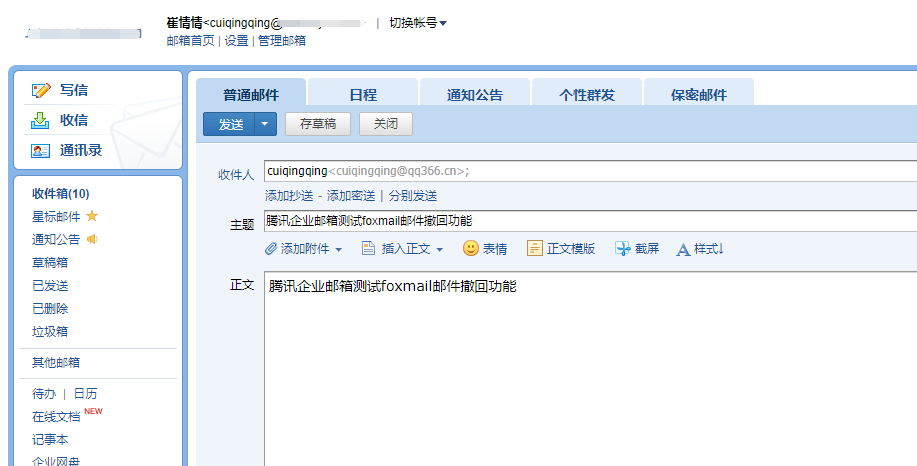Image resolution: width=917 pixels, height=466 pixels.
Task: Toggle the 样式 formatting toolbar
Action: [x=699, y=249]
